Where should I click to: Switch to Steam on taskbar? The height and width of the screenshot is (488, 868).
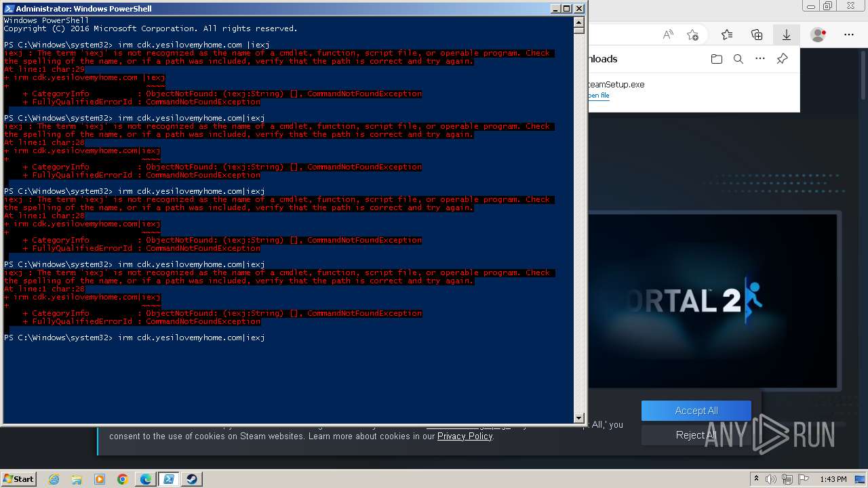[x=192, y=479]
